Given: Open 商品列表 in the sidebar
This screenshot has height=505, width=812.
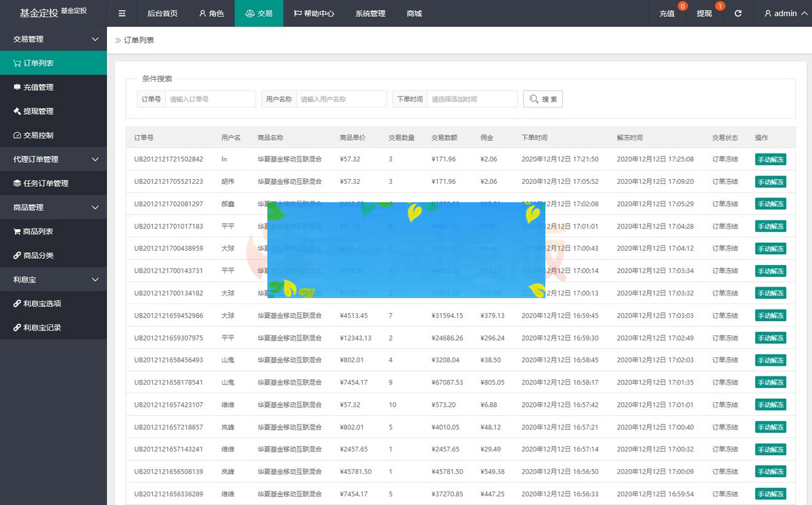Looking at the screenshot, I should point(38,231).
